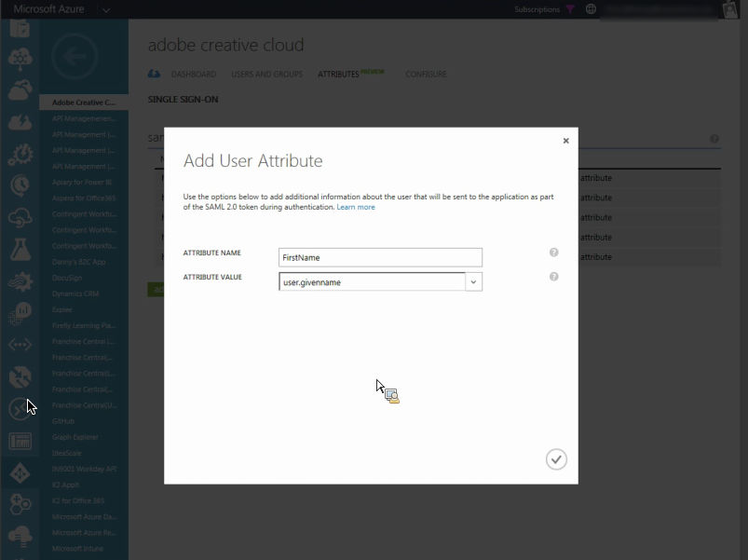Open gear with lightning automation sidebar icon

pyautogui.click(x=20, y=155)
